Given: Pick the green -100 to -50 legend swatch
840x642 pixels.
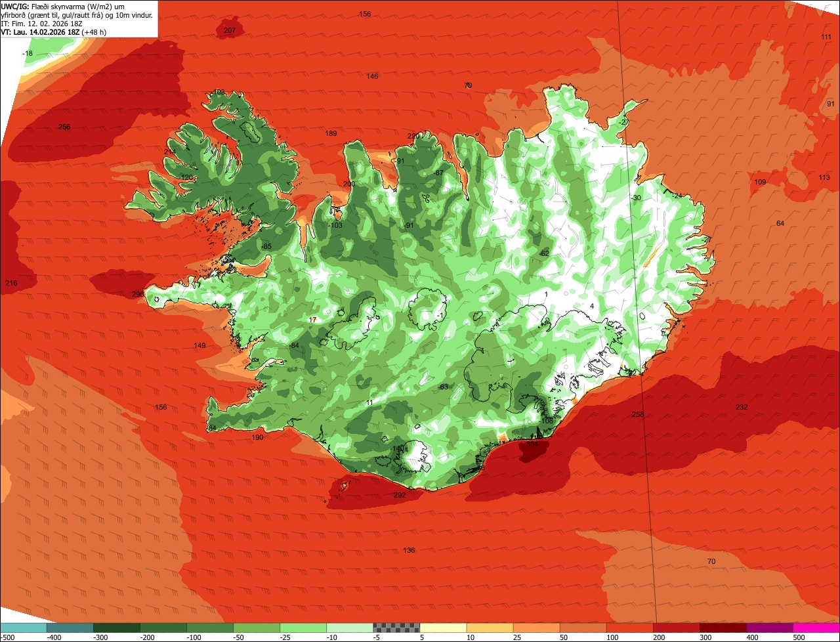Looking at the screenshot, I should point(210,628).
